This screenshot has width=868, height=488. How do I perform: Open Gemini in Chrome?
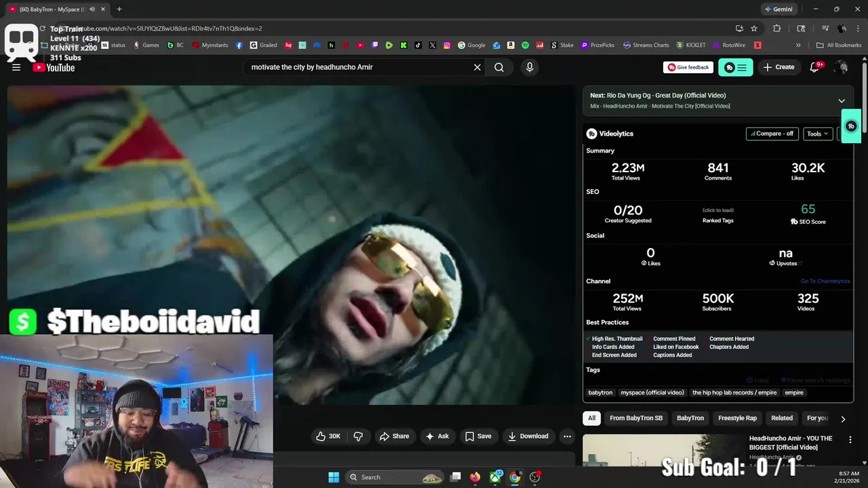[x=778, y=9]
